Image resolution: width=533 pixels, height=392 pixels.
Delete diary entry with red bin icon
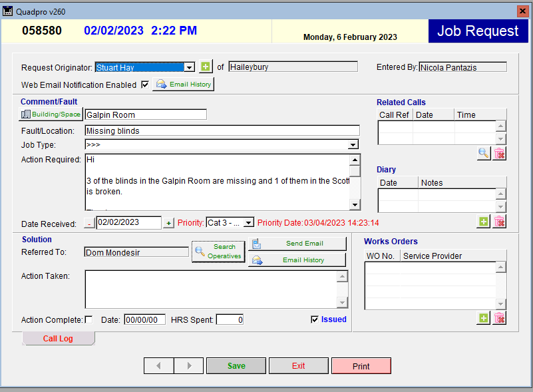point(500,222)
